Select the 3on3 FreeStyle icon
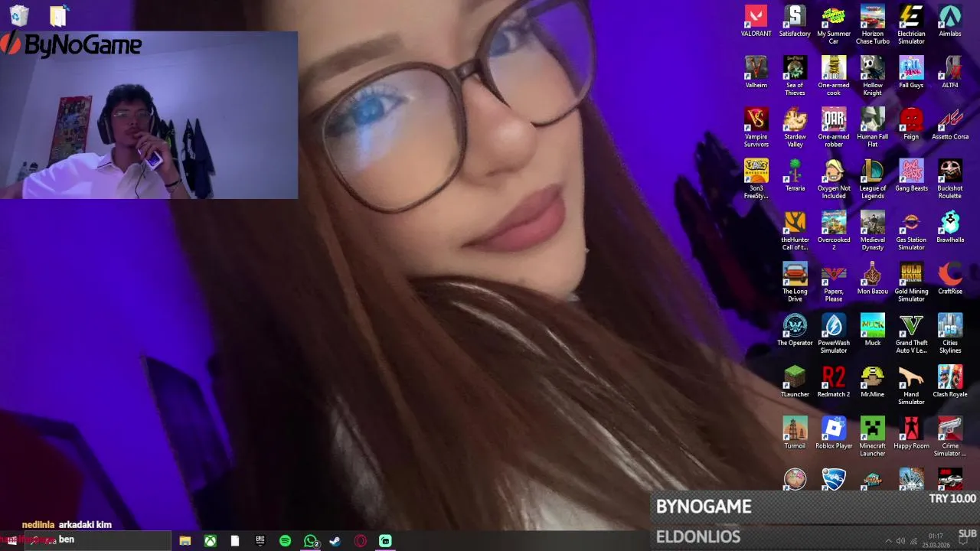Viewport: 980px width, 551px height. (x=756, y=178)
